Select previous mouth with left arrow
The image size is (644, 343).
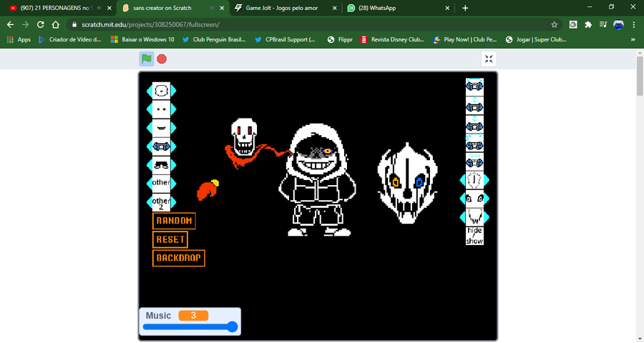[150, 128]
